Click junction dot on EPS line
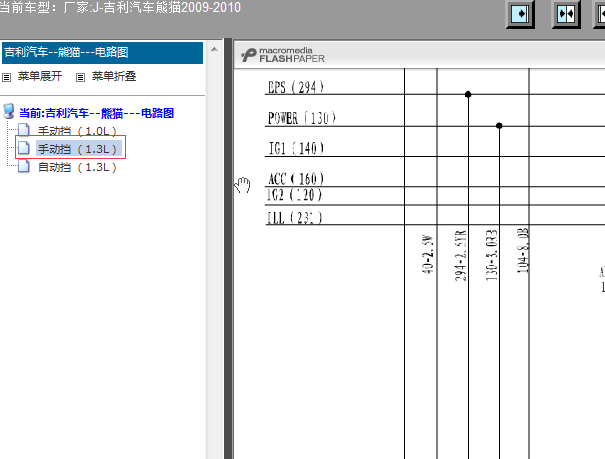 click(468, 94)
